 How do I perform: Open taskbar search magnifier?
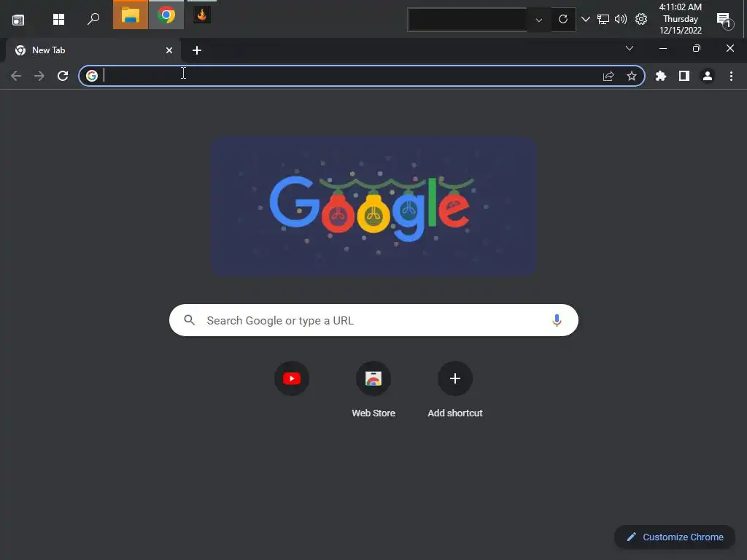(93, 19)
